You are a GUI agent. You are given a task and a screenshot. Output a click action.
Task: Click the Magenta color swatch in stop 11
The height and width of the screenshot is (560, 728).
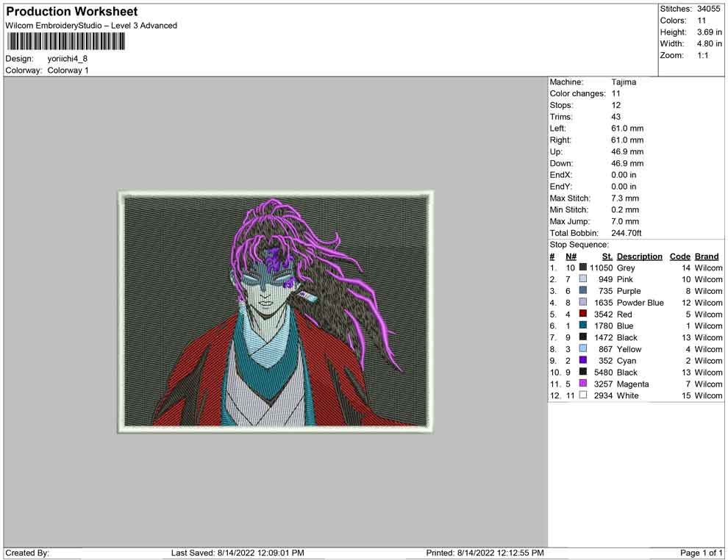tap(582, 383)
